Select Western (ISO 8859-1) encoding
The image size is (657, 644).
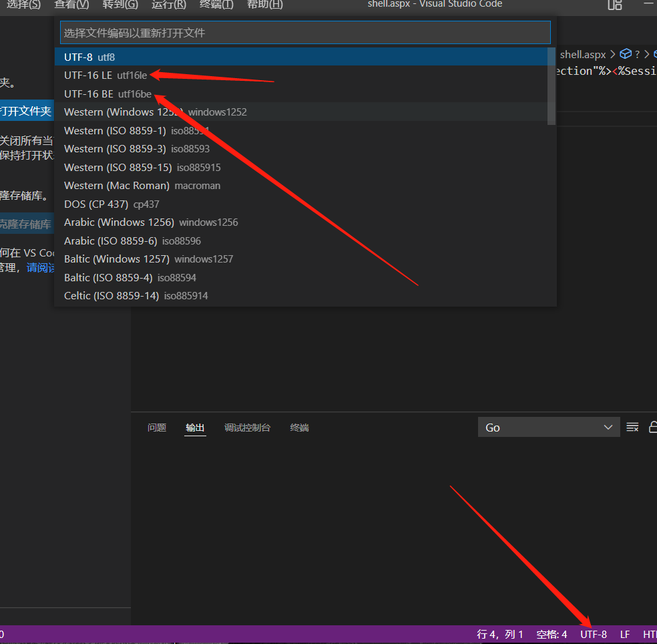coord(301,130)
